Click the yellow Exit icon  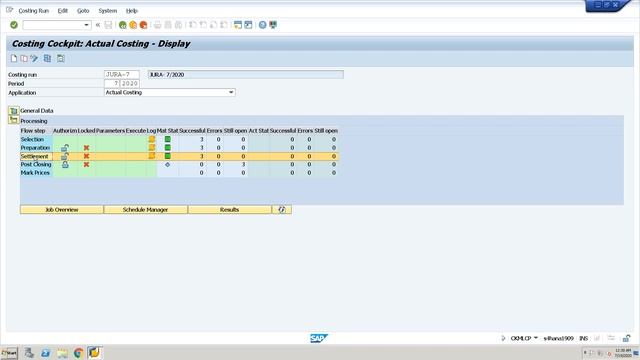point(133,25)
